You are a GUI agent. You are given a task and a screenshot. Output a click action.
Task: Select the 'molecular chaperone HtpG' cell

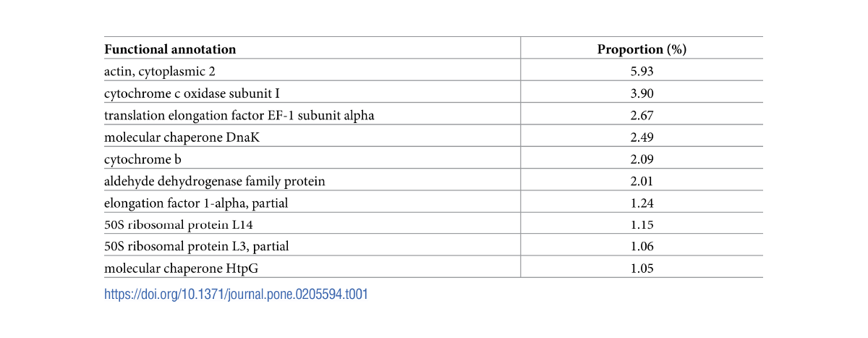coord(171,269)
